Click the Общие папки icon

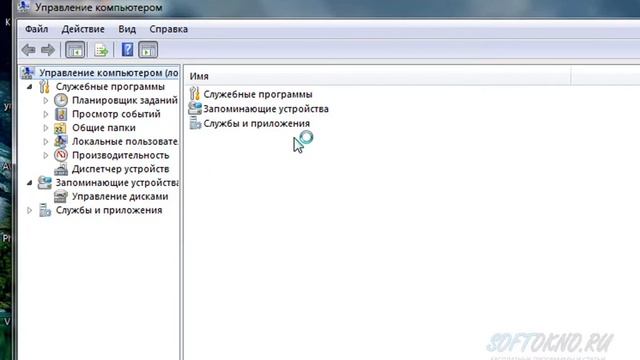(60, 128)
